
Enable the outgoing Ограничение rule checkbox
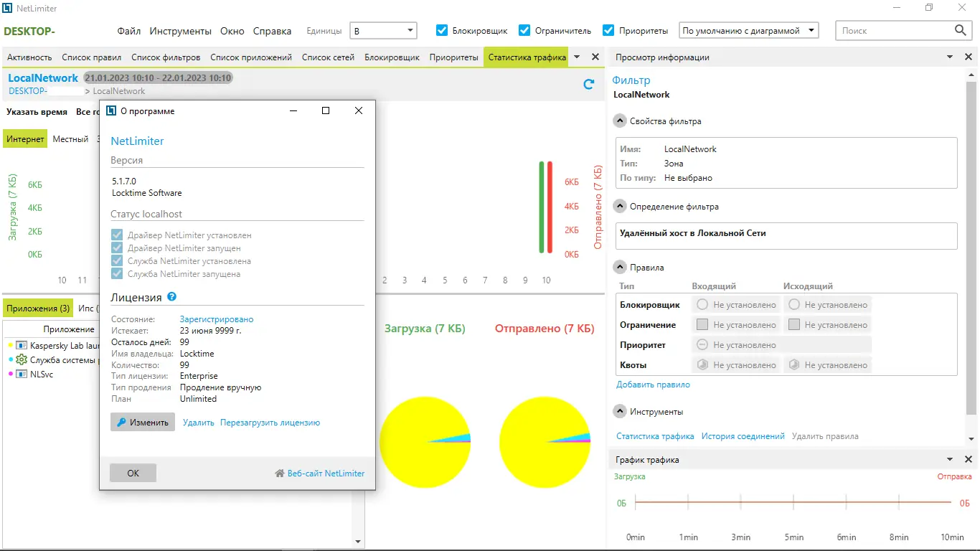793,325
